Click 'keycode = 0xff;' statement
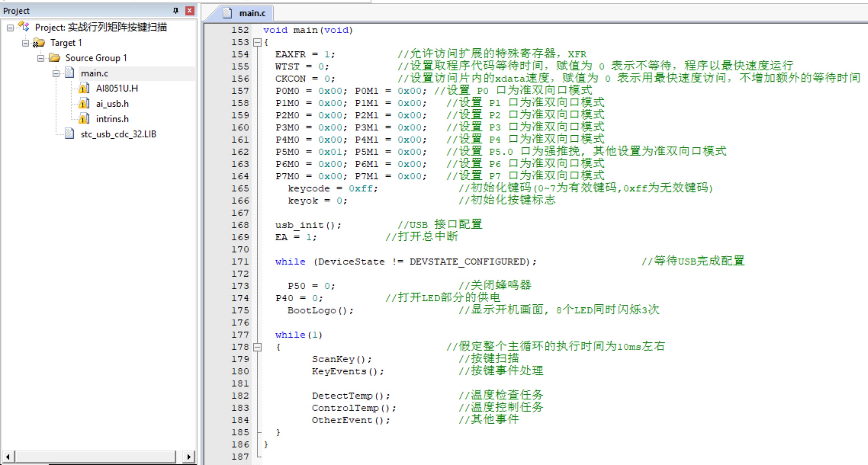Image resolution: width=868 pixels, height=465 pixels. point(332,189)
